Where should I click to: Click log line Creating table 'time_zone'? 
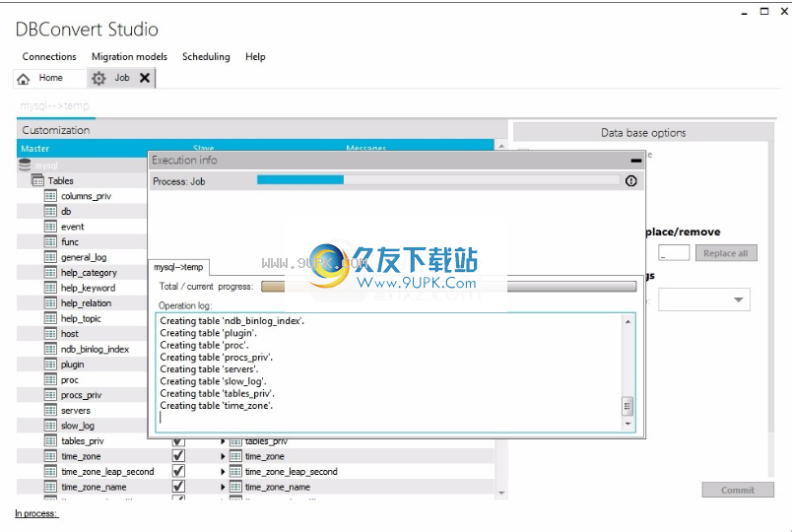pos(216,406)
